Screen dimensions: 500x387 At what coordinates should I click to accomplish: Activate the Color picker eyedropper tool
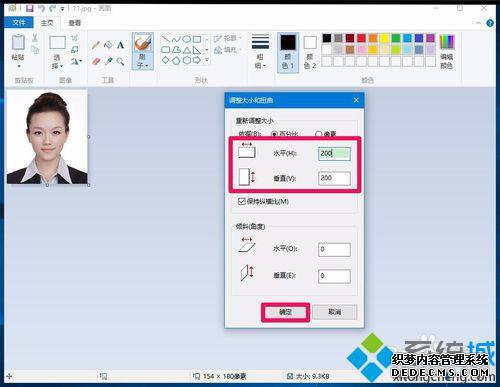[108, 61]
